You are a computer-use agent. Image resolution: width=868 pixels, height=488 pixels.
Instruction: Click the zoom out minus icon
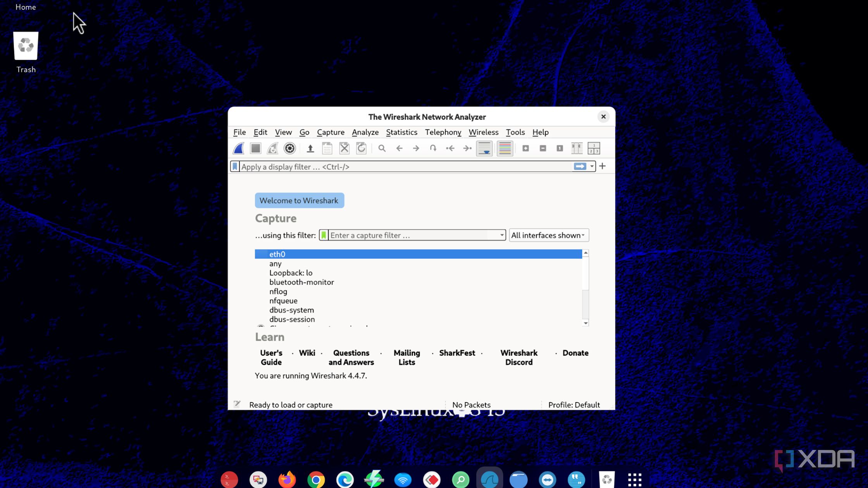coord(542,148)
